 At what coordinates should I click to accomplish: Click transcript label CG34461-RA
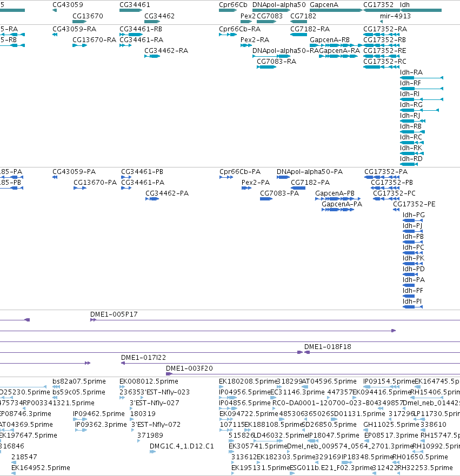(x=142, y=40)
